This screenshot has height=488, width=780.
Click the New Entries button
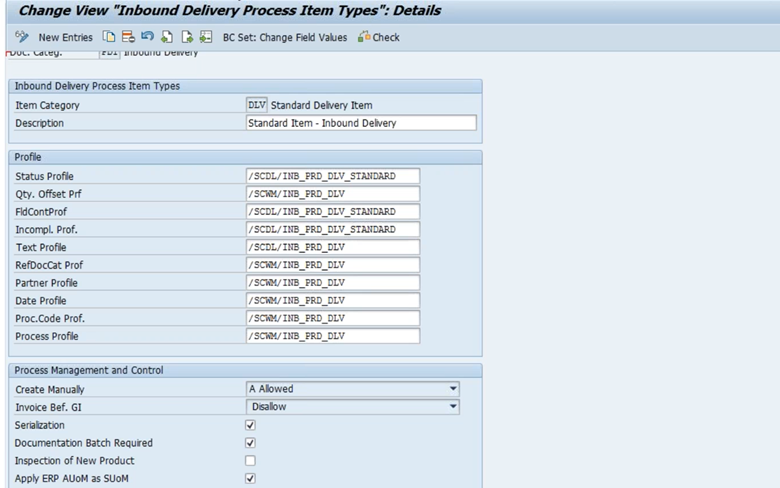tap(64, 37)
